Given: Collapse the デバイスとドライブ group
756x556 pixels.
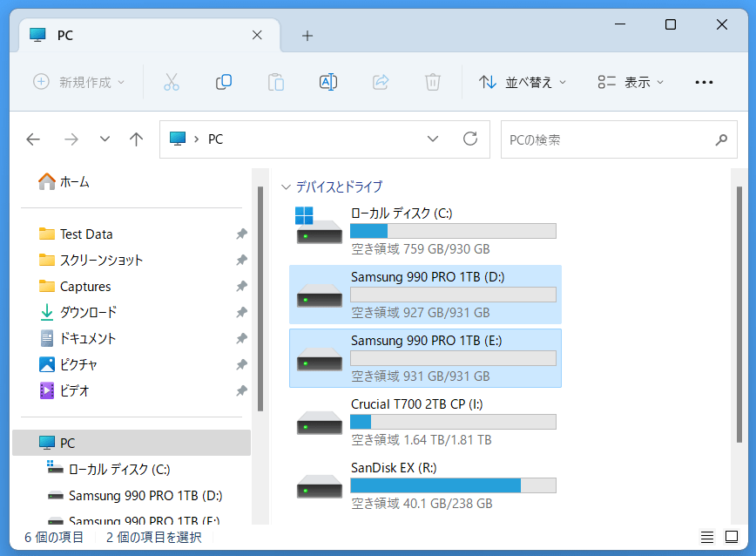Looking at the screenshot, I should click(286, 186).
